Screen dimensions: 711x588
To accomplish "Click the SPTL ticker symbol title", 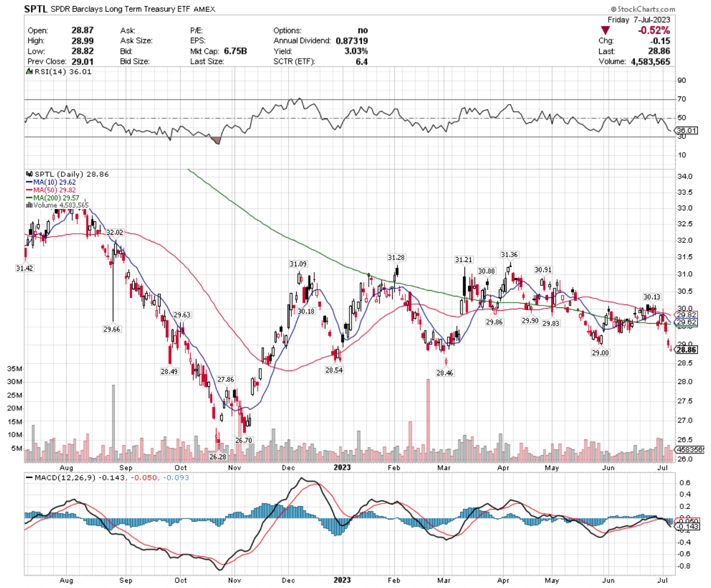I will pyautogui.click(x=36, y=9).
